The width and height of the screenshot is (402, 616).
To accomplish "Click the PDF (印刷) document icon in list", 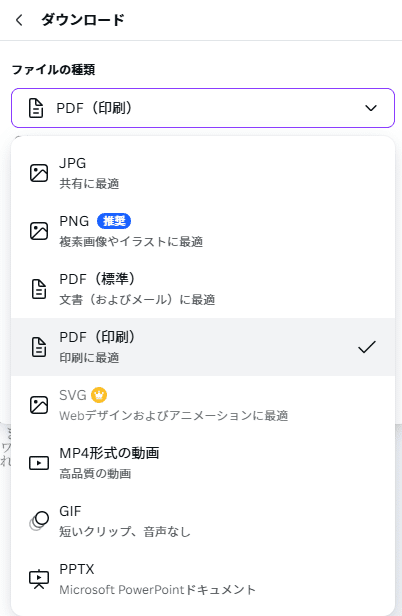I will pos(39,347).
